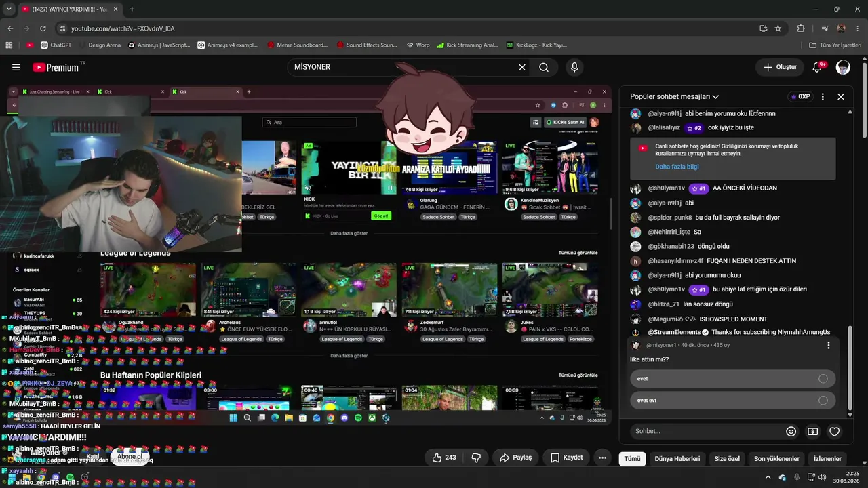Open Super Chat purchase icon
Screen dimensions: 868x488
coord(812,431)
